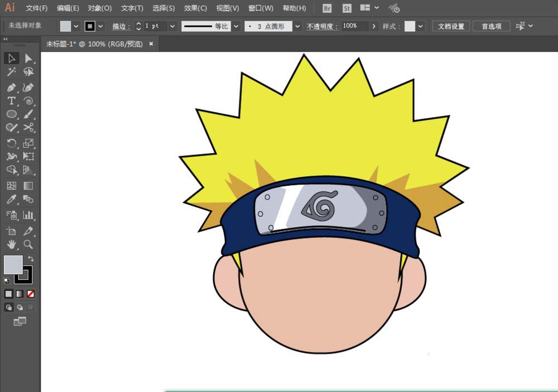Click the 文档设置 button
Screen dimensions: 558x392
451,26
